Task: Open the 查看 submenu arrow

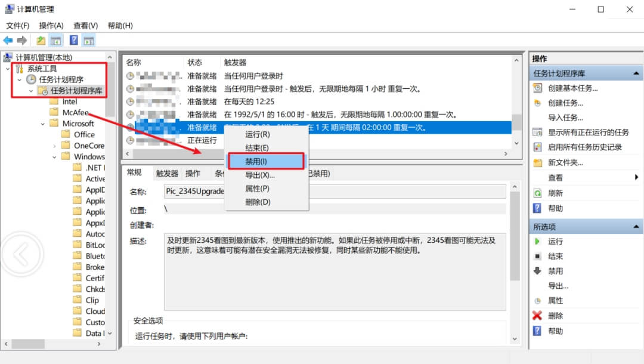Action: tap(636, 177)
